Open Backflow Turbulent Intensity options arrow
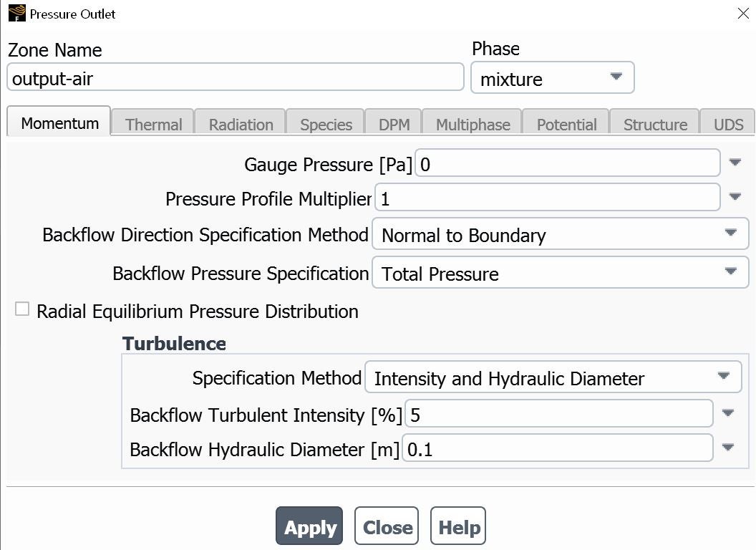 (728, 412)
